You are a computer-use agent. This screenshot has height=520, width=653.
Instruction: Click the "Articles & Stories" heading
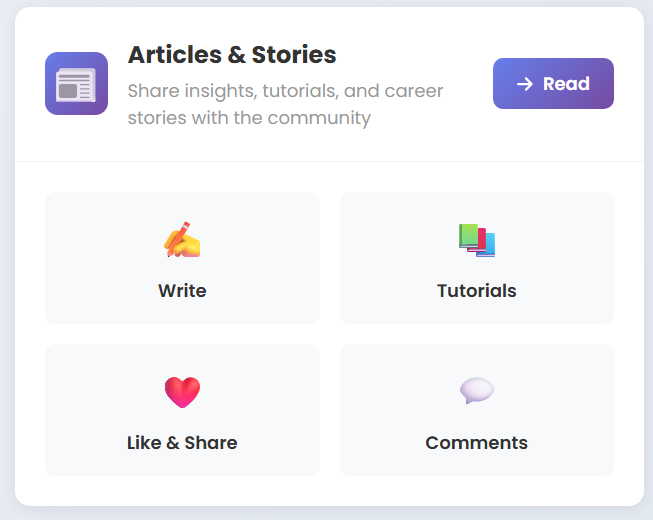(x=232, y=55)
